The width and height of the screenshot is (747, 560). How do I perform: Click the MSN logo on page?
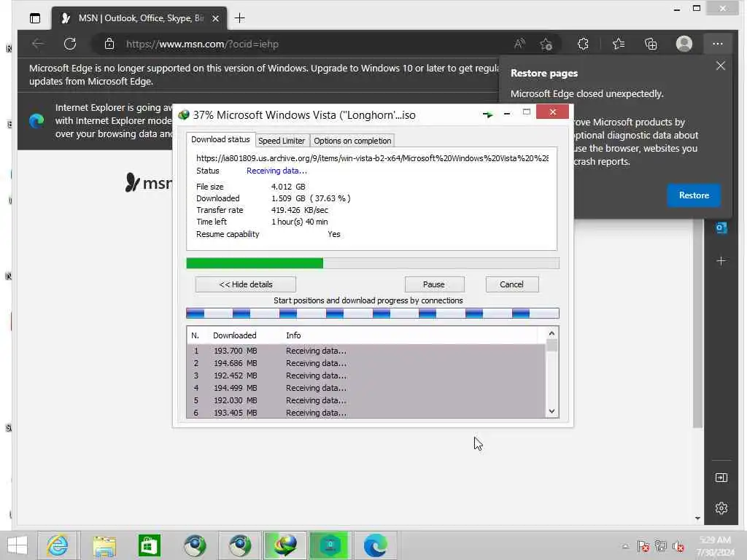148,183
